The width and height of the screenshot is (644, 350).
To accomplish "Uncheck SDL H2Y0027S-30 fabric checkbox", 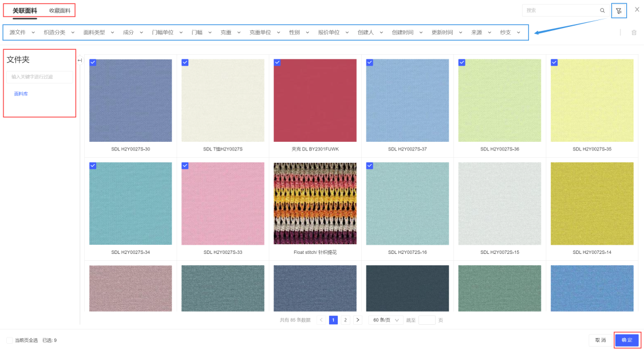I will click(x=93, y=62).
